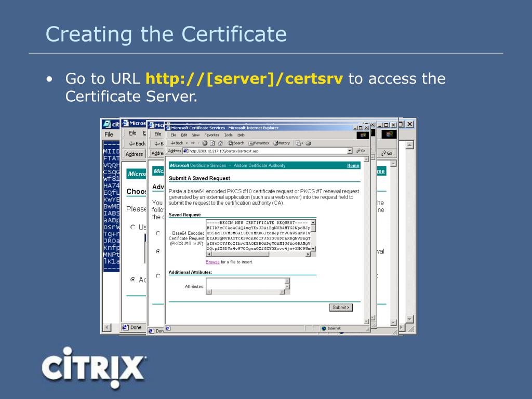This screenshot has width=532, height=399.
Task: Click the Print icon in the front toolbar
Action: pyautogui.click(x=309, y=143)
